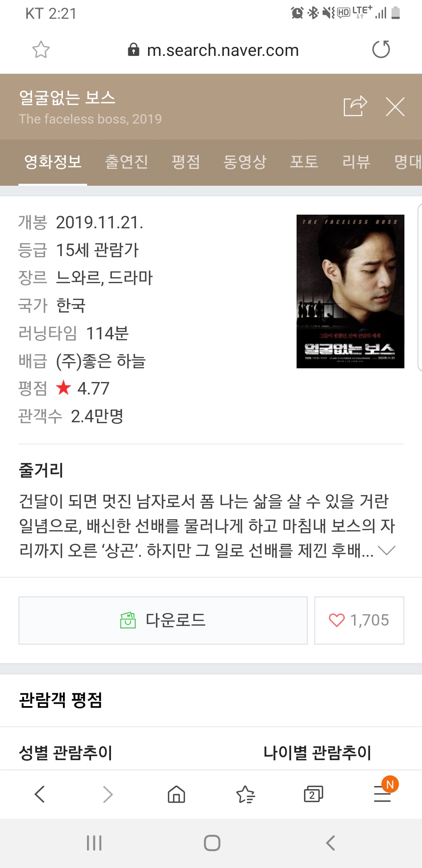Toggle like heart with 1,705 count
Image resolution: width=422 pixels, height=868 pixels.
pos(359,620)
